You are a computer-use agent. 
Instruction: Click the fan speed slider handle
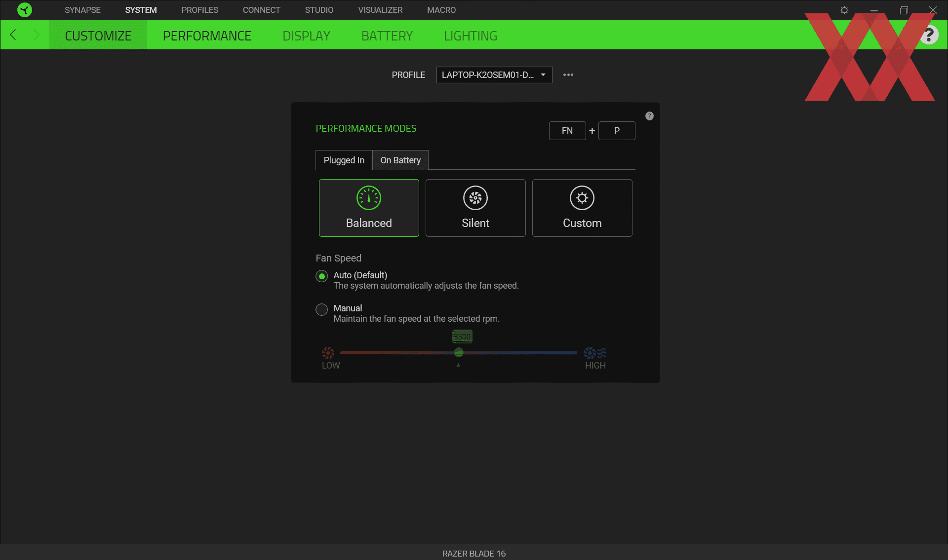(459, 352)
